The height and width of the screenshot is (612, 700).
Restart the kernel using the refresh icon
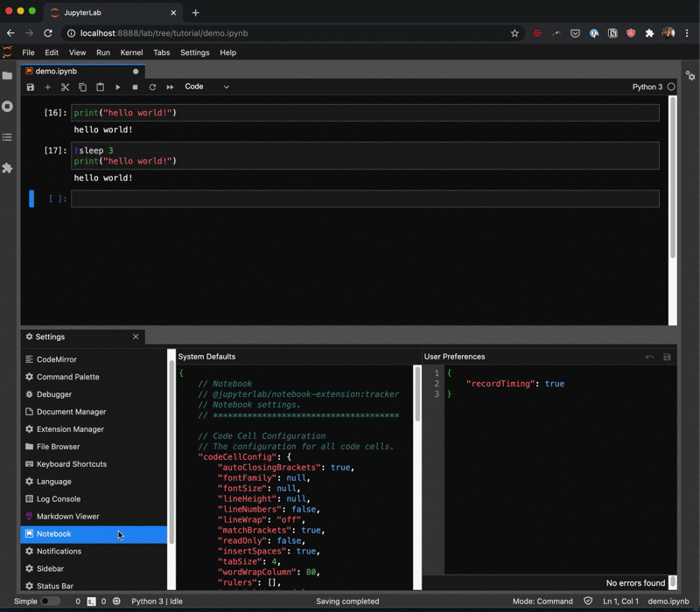click(x=152, y=87)
